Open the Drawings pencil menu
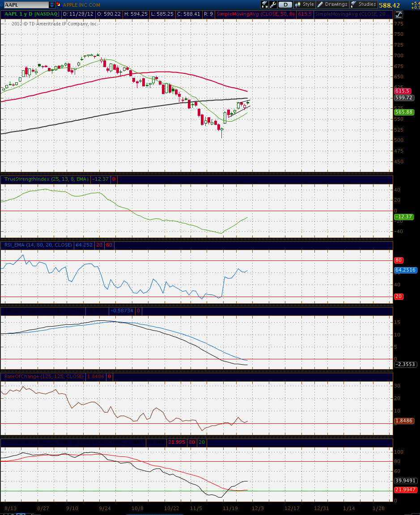The height and width of the screenshot is (515, 420). click(x=332, y=4)
